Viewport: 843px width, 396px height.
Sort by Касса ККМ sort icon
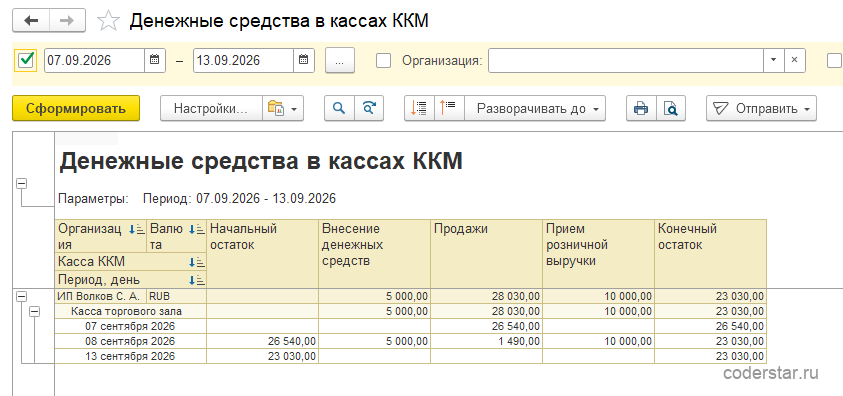click(197, 262)
